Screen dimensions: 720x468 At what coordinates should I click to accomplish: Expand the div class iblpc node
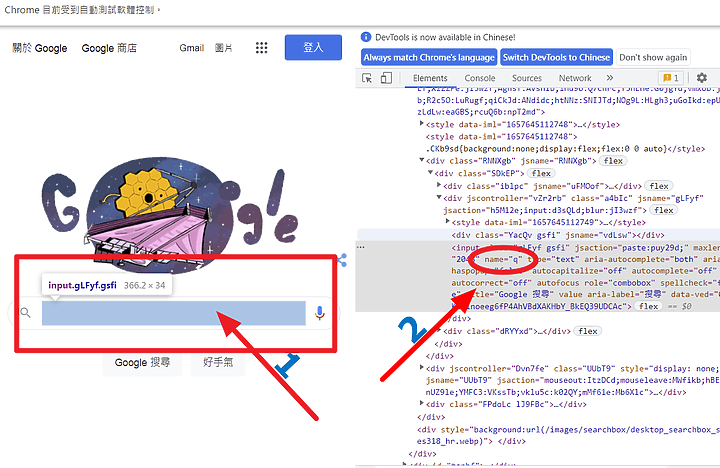click(x=439, y=185)
